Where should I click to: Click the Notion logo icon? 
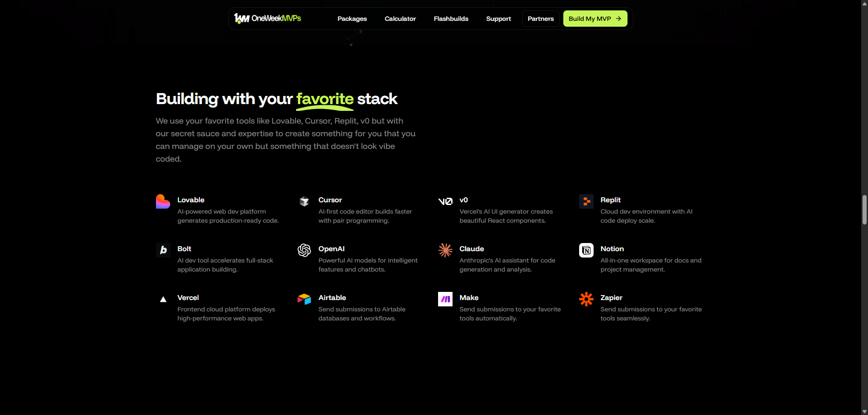coord(586,250)
